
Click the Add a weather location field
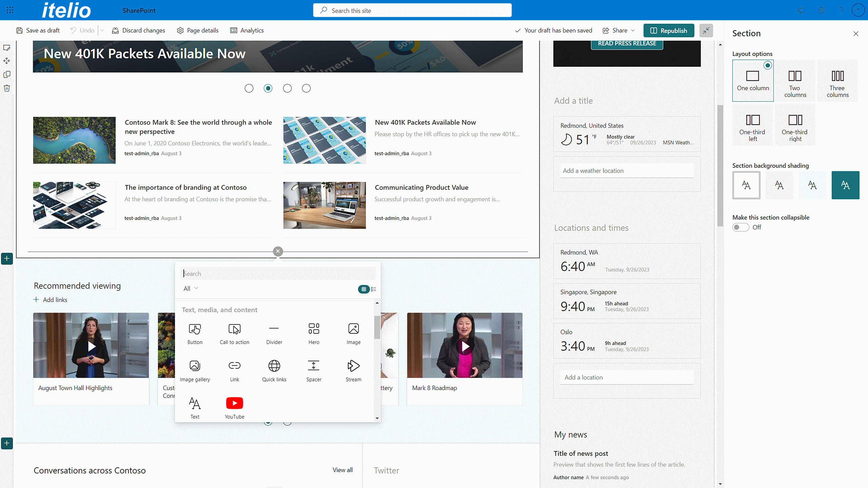pyautogui.click(x=627, y=171)
